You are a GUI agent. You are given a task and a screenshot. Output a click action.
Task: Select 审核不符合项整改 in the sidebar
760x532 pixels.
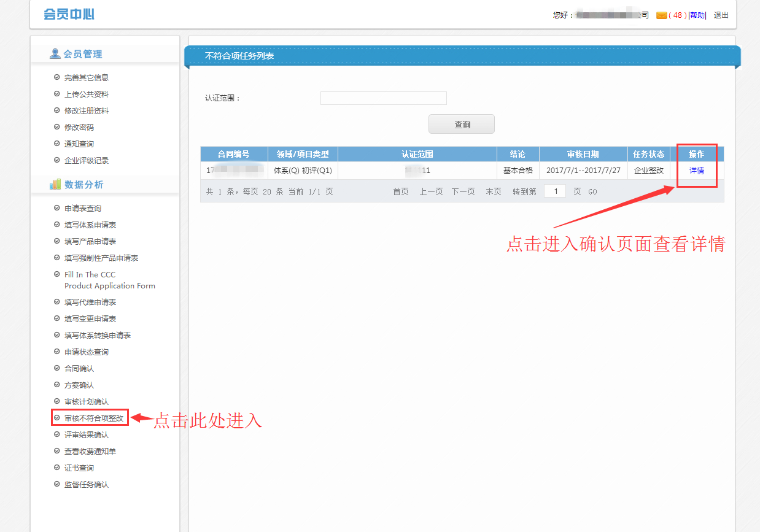[94, 418]
